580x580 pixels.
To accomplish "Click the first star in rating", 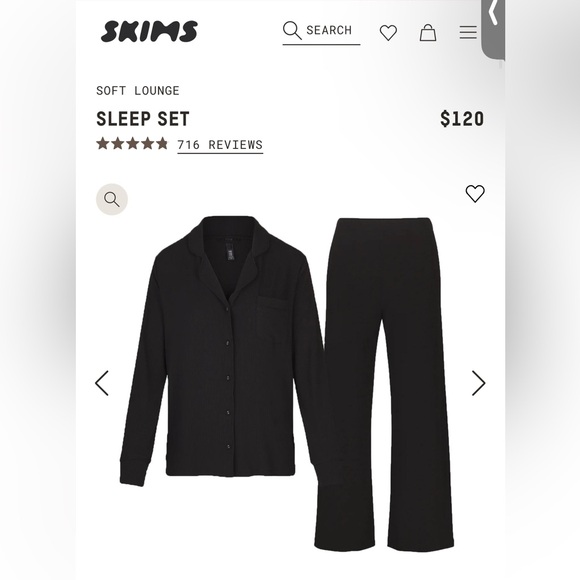I will [x=103, y=144].
